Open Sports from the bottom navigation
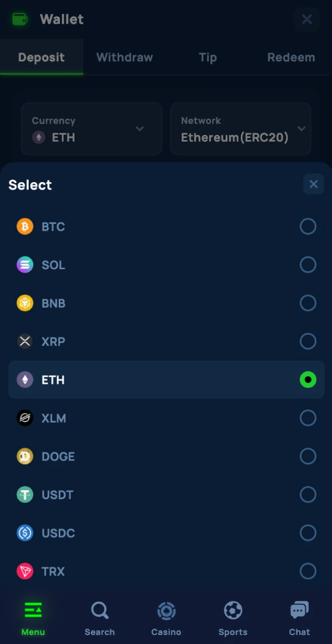 (x=233, y=618)
